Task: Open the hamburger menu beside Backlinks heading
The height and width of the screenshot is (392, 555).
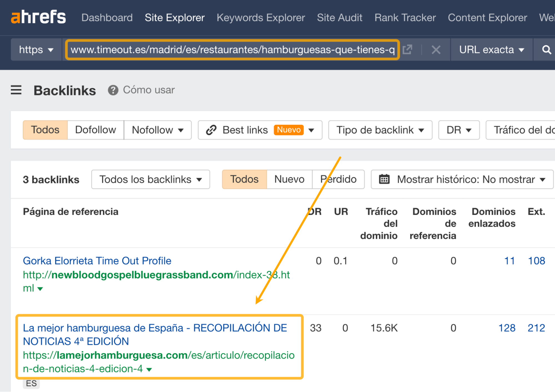Action: [16, 90]
